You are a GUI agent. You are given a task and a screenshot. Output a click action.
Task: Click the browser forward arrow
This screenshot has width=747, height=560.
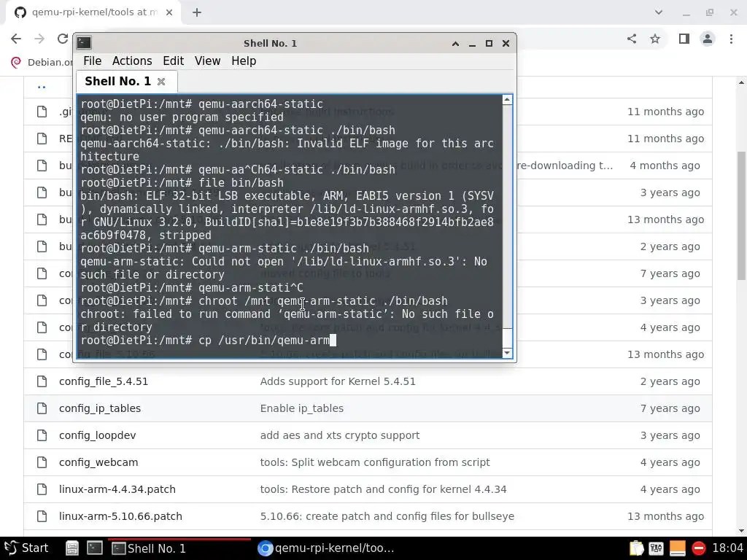(x=39, y=39)
